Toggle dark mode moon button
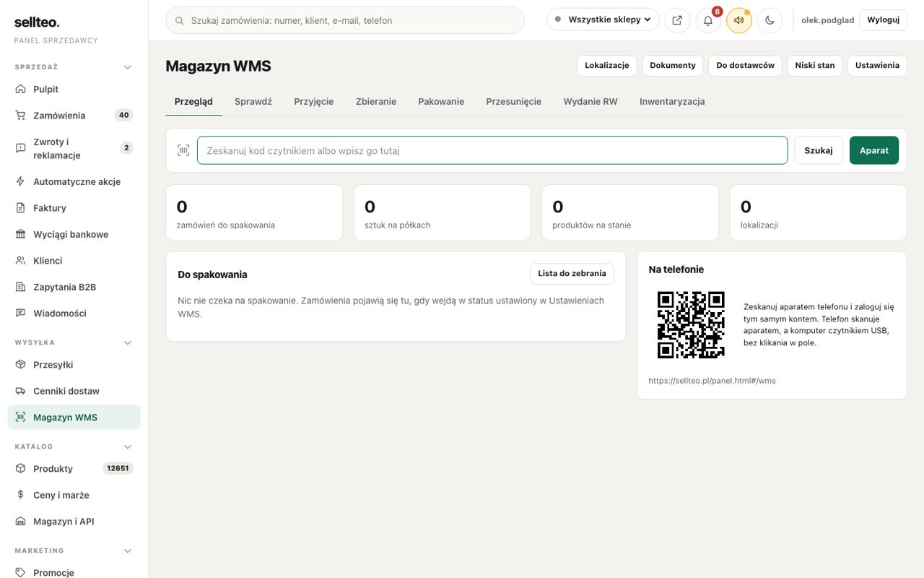The width and height of the screenshot is (924, 578). (770, 20)
